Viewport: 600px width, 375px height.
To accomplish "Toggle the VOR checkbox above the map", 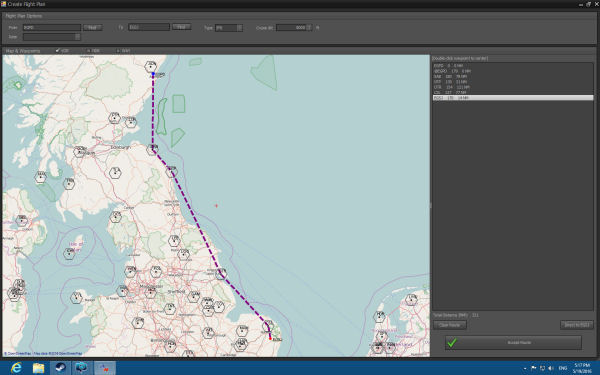I will tap(62, 51).
